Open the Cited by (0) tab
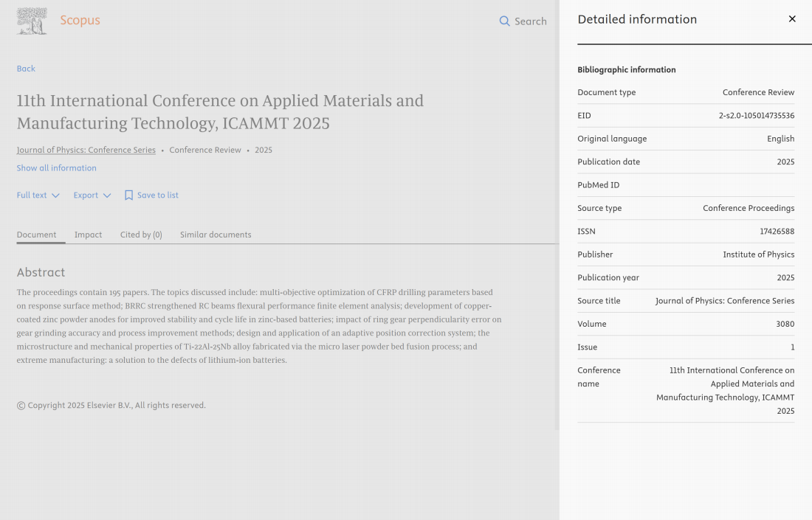This screenshot has width=812, height=520. (141, 235)
